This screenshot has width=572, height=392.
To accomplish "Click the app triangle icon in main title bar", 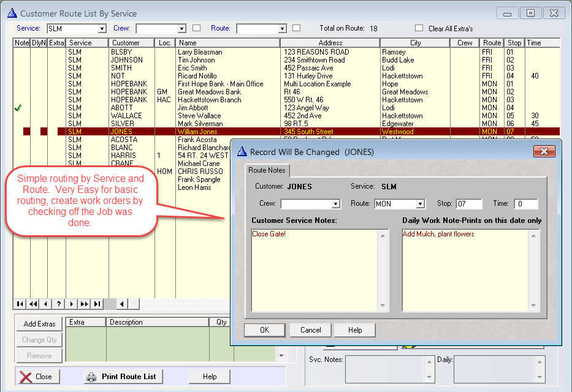I will (12, 13).
